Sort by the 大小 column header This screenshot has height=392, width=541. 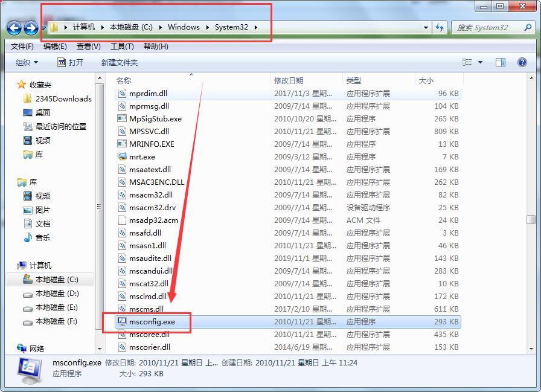pos(438,80)
